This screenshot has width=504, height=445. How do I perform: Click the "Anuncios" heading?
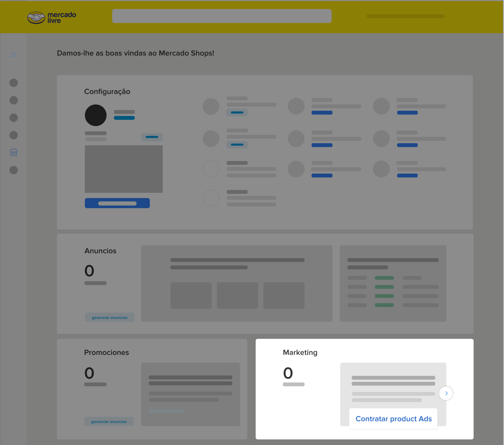click(101, 251)
